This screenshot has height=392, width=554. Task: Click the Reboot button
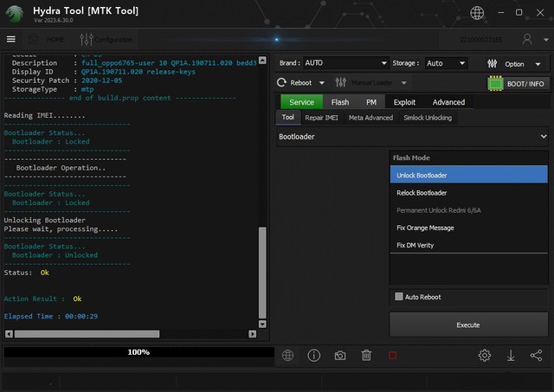click(x=294, y=83)
